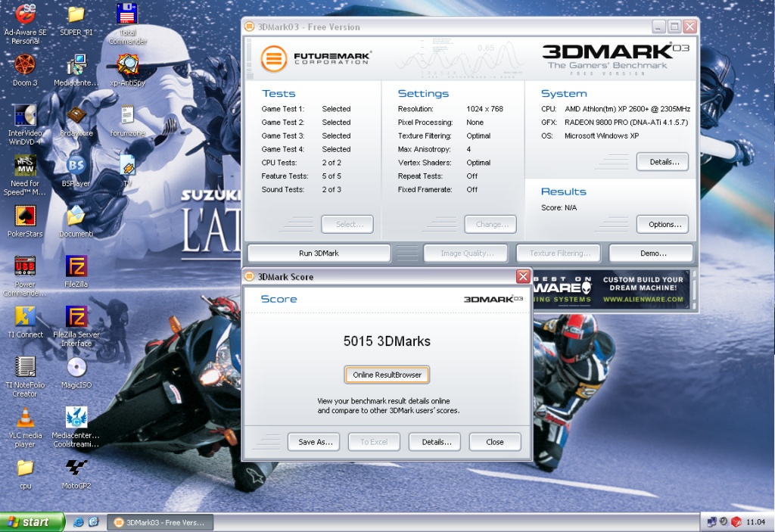Select 3DMark03 taskbar window button
775x532 pixels.
[x=160, y=522]
